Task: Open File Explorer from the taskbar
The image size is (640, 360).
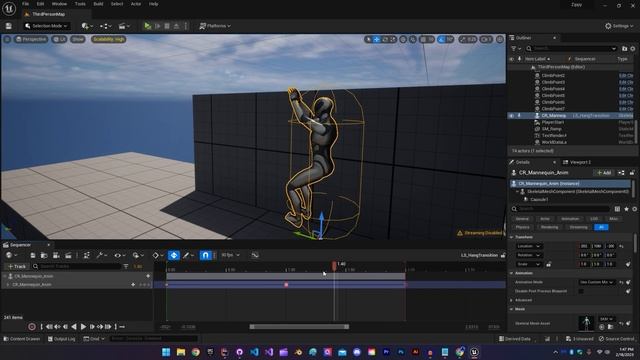Action: [x=181, y=352]
